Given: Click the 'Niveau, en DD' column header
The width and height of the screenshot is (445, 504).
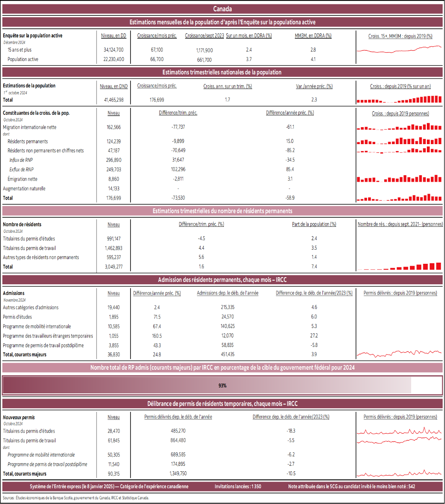Looking at the screenshot, I should (x=114, y=35).
